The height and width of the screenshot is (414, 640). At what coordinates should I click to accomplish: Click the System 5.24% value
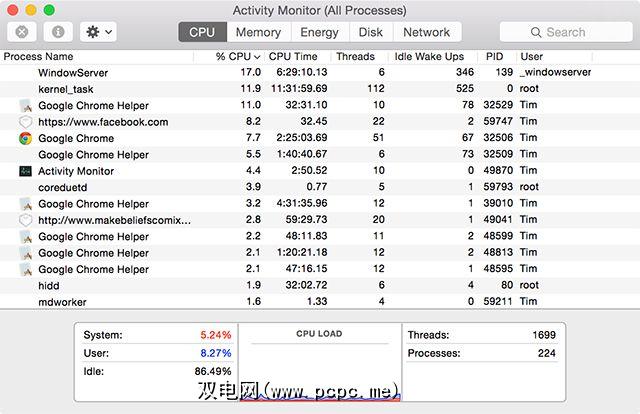[x=216, y=335]
